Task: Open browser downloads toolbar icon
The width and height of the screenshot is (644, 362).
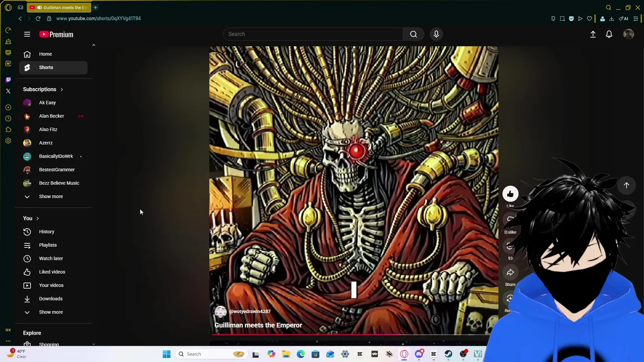Action: 611,19
